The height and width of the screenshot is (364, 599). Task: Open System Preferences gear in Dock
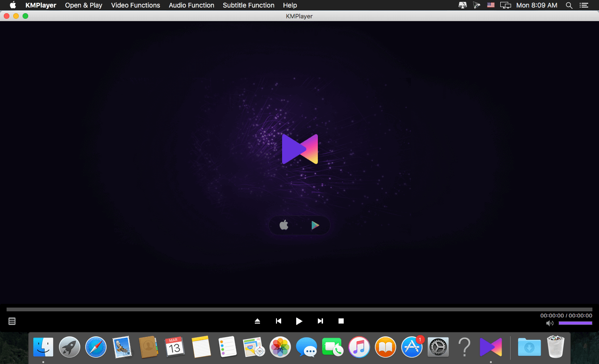click(x=438, y=348)
